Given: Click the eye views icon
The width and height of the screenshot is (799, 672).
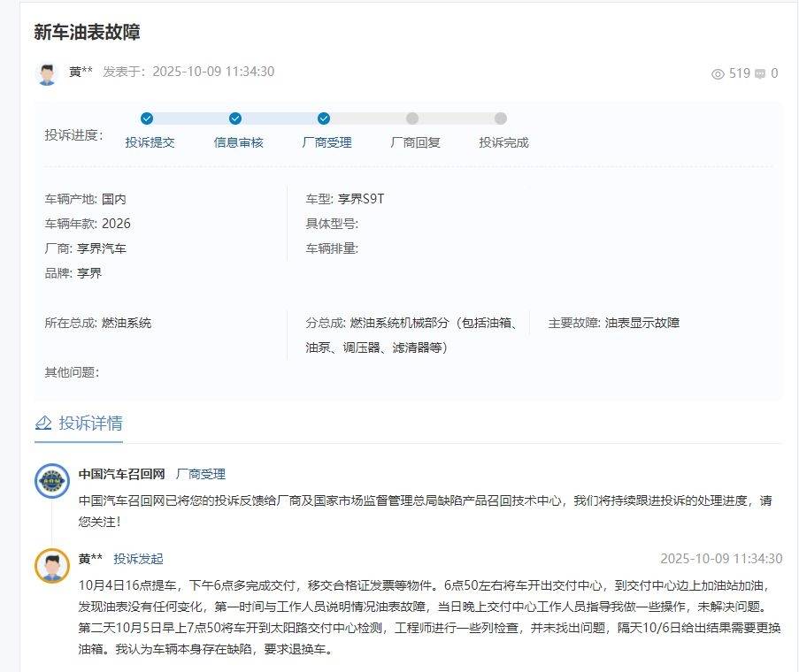Looking at the screenshot, I should [x=718, y=74].
